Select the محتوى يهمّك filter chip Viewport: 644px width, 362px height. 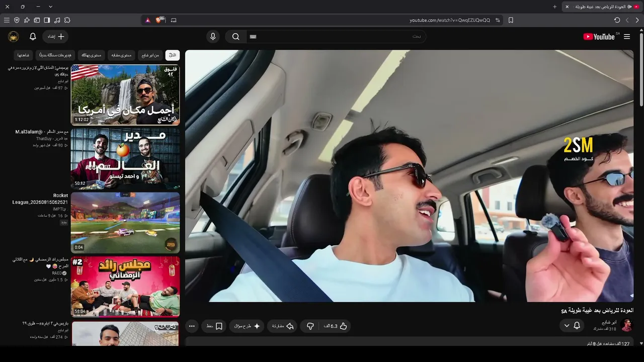coord(92,55)
